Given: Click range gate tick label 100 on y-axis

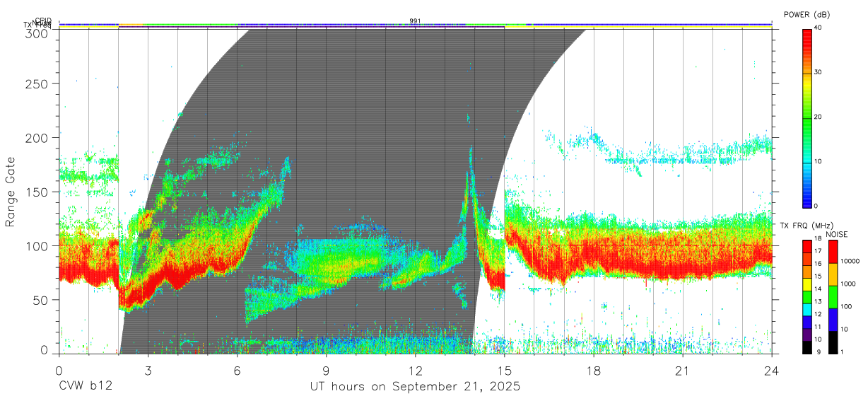Looking at the screenshot, I should point(38,245).
